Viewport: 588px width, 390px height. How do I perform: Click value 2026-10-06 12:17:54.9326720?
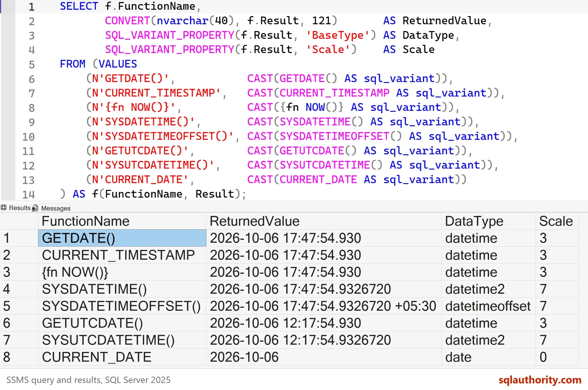coord(324,340)
